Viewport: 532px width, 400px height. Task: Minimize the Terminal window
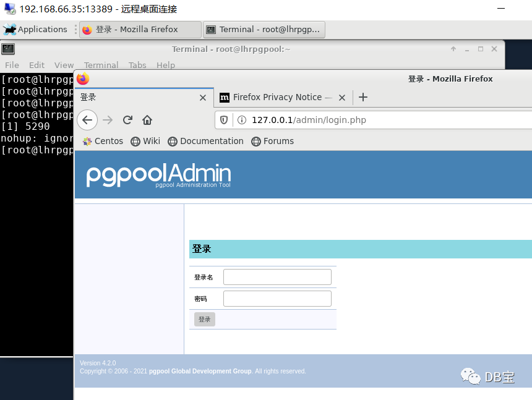coord(467,49)
